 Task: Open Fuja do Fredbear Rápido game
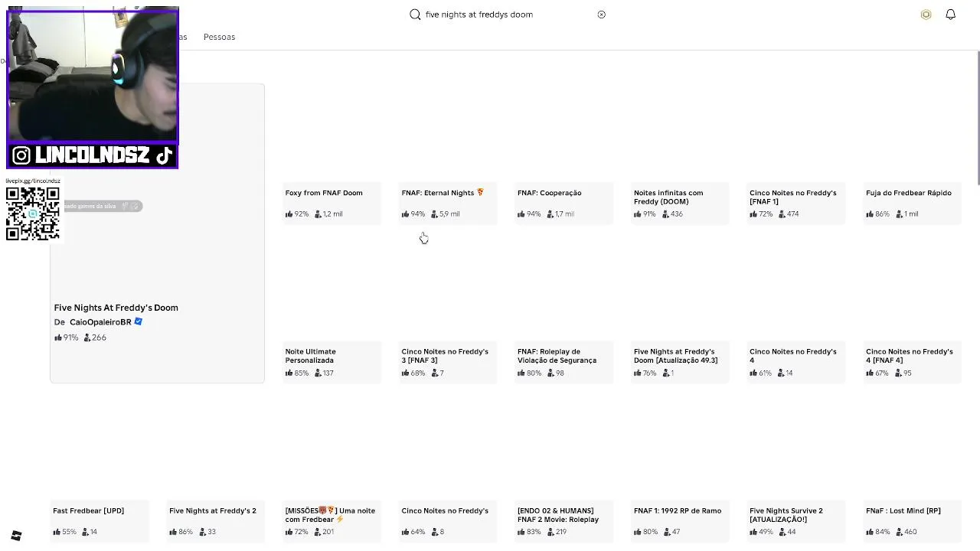click(x=908, y=193)
